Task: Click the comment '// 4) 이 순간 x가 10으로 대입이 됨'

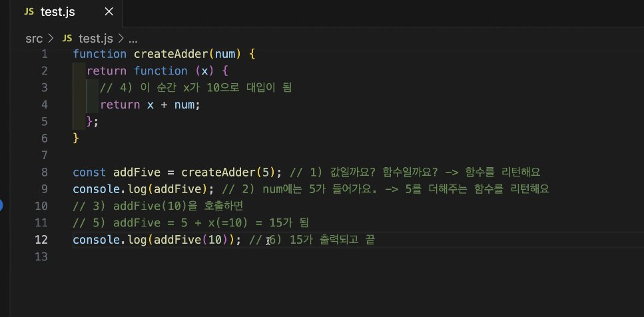Action: [196, 87]
